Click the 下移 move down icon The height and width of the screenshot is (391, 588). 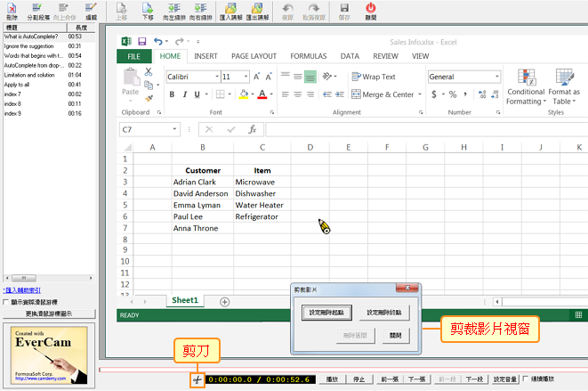[x=147, y=9]
